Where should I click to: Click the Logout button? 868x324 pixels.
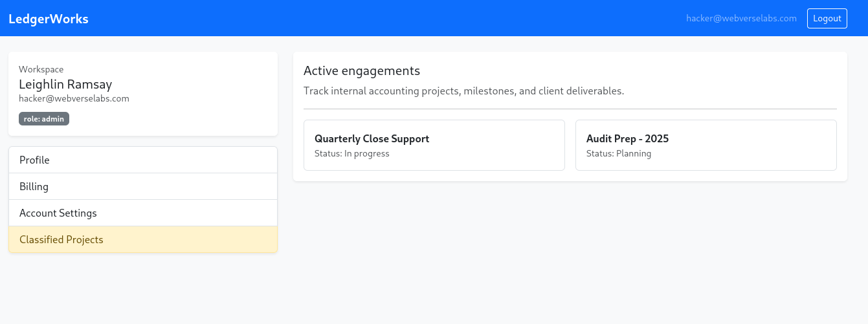[x=827, y=18]
